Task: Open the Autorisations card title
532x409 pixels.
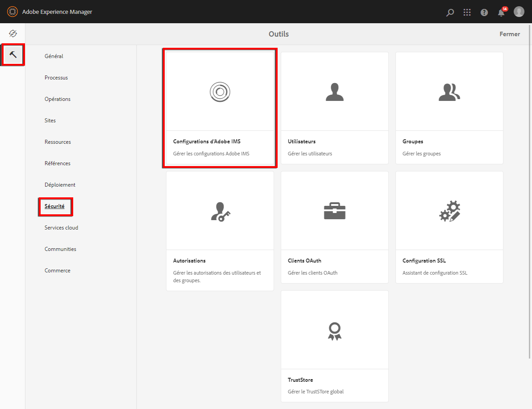Action: [189, 260]
